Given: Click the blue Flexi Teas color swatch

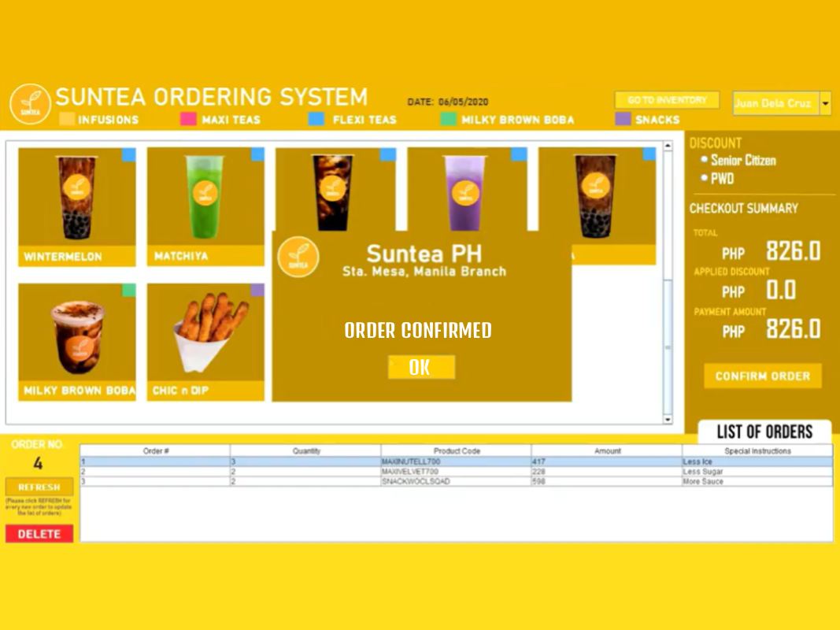Looking at the screenshot, I should pyautogui.click(x=316, y=119).
